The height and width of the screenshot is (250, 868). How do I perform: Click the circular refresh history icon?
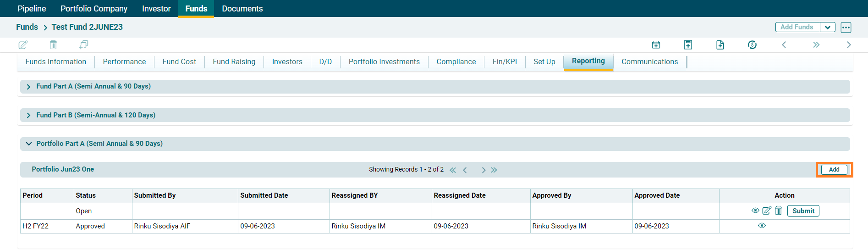pos(752,45)
